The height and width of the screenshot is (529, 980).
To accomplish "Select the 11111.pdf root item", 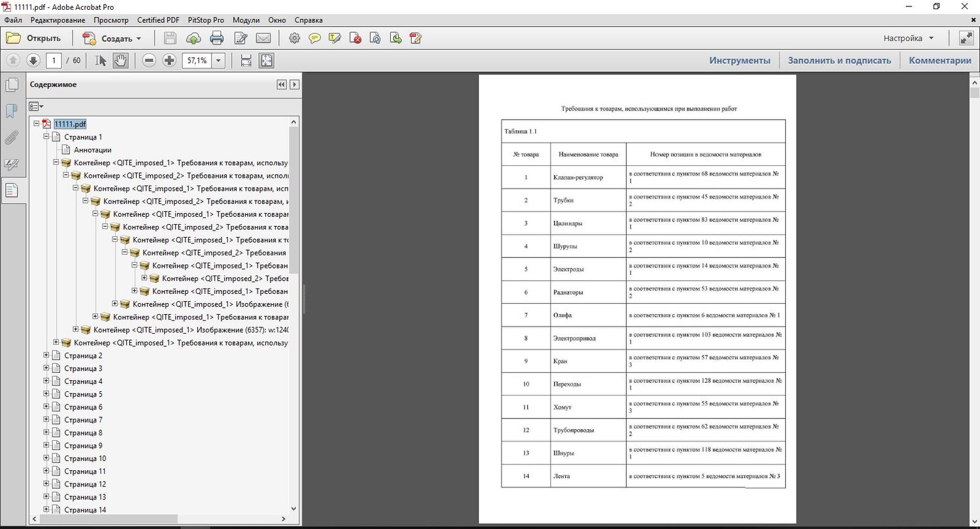I will [70, 124].
